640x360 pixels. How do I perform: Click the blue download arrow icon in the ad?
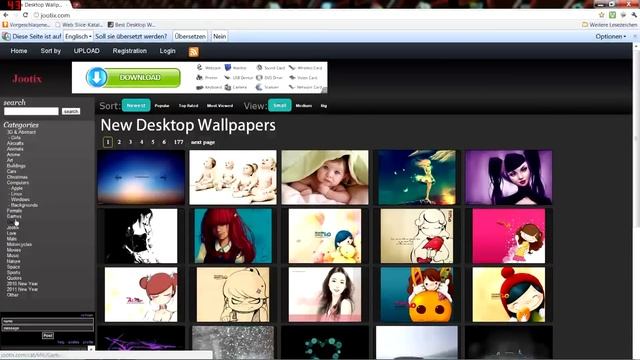97,78
